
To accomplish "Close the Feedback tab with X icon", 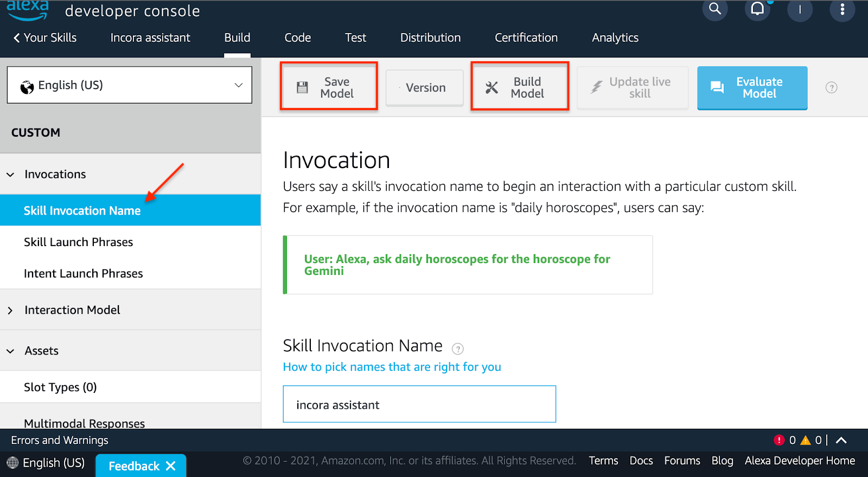I will [171, 466].
